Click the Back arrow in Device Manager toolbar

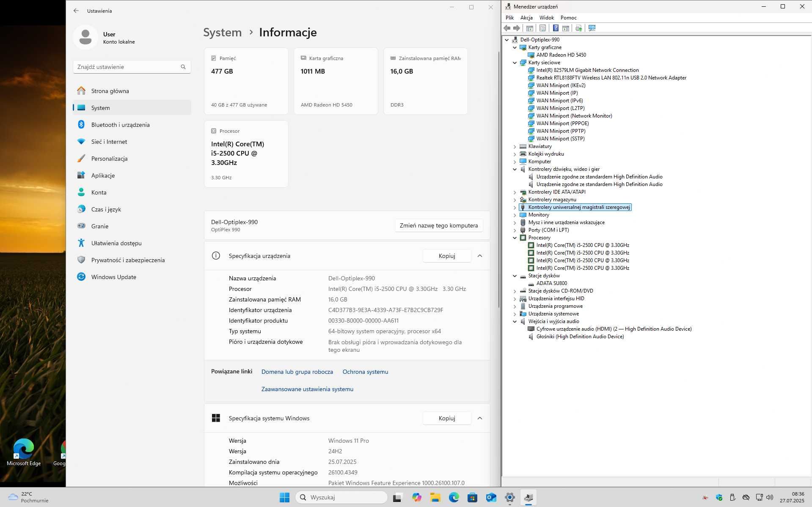[x=507, y=28]
